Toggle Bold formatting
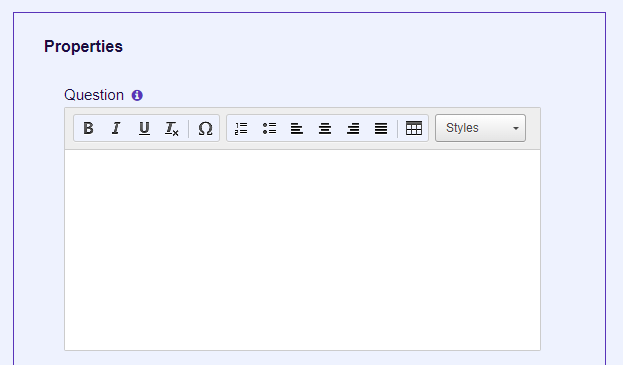Viewport: 623px width, 365px height. coord(88,128)
